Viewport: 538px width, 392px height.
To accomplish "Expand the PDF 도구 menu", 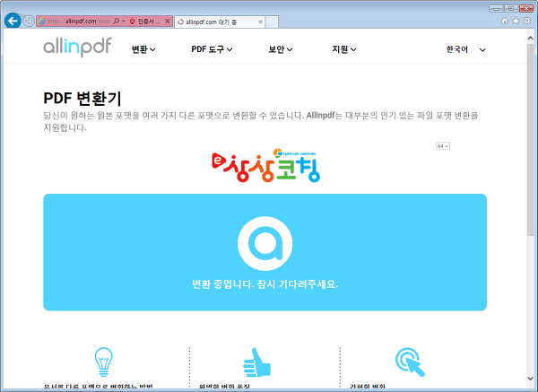I will 212,49.
